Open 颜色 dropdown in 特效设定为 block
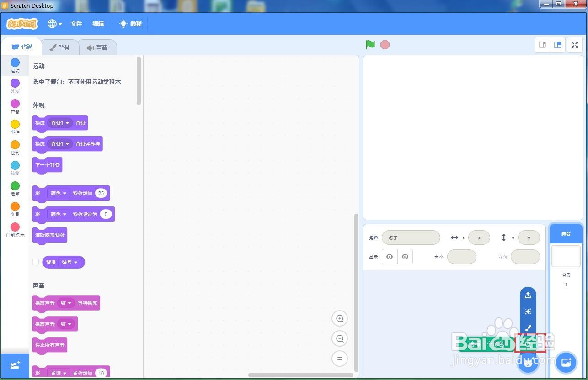The width and height of the screenshot is (588, 380). [x=59, y=214]
